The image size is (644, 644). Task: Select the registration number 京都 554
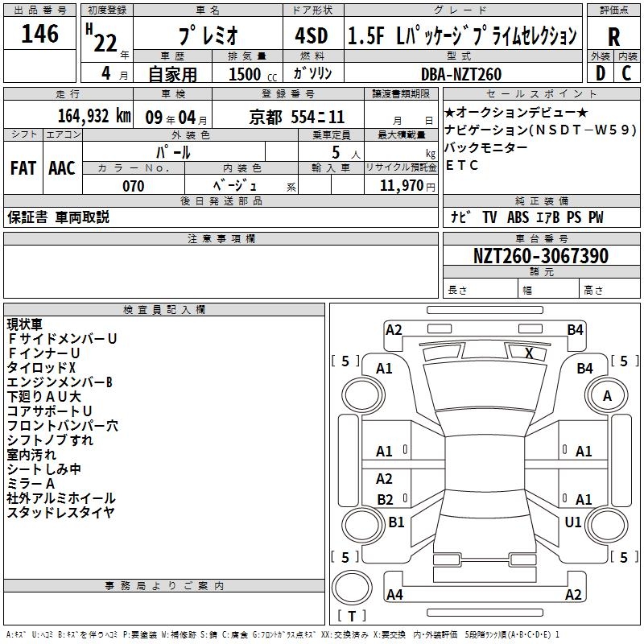(296, 118)
